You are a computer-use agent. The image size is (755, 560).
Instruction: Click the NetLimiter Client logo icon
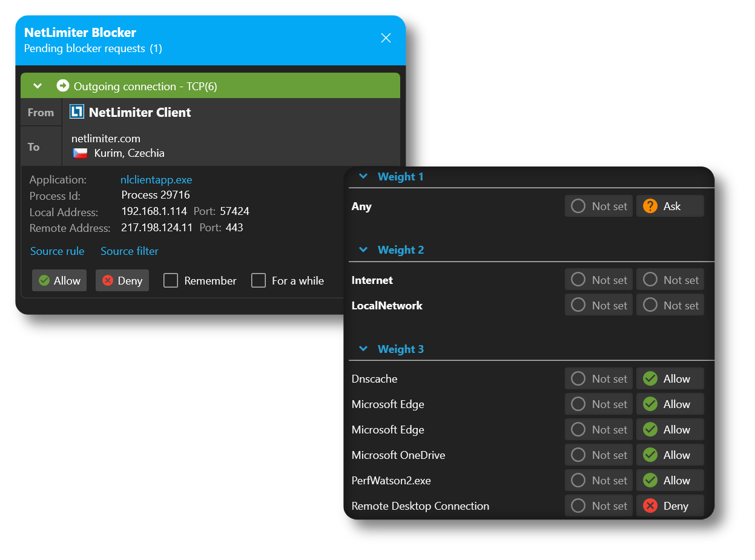(x=77, y=112)
